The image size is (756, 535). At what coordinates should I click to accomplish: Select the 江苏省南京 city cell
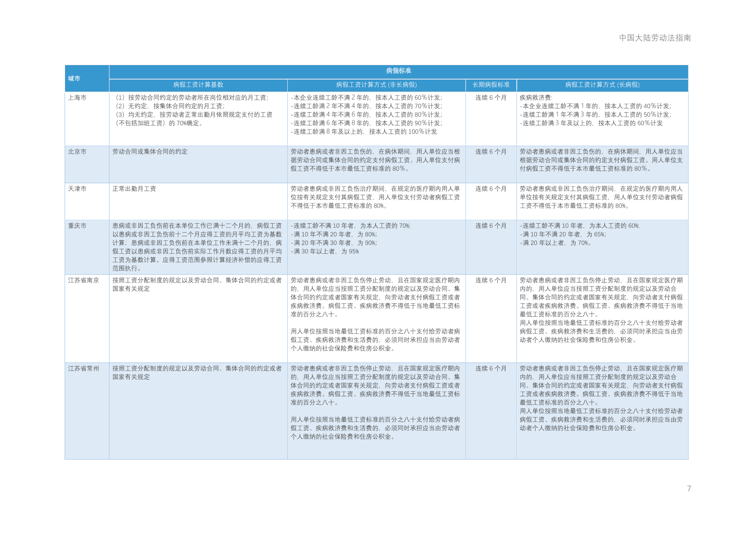(84, 280)
